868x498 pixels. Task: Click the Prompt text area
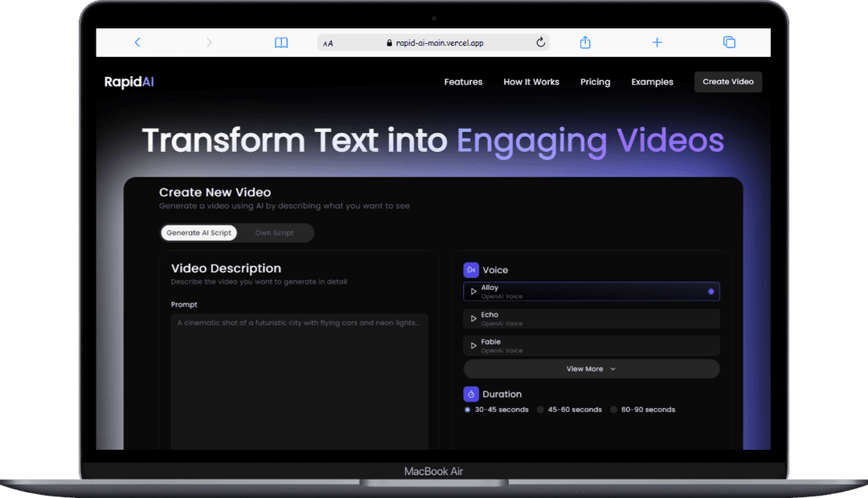pyautogui.click(x=300, y=382)
